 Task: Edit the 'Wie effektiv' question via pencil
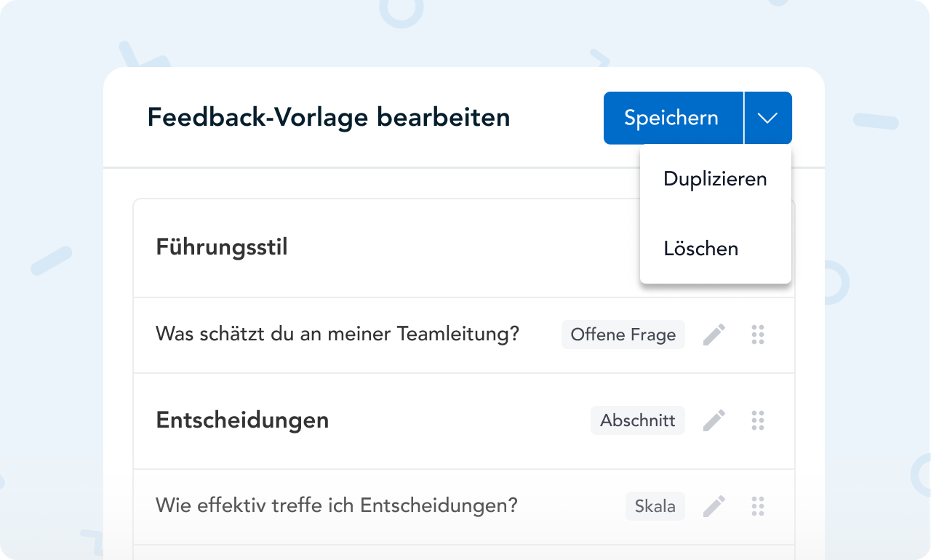pos(714,506)
